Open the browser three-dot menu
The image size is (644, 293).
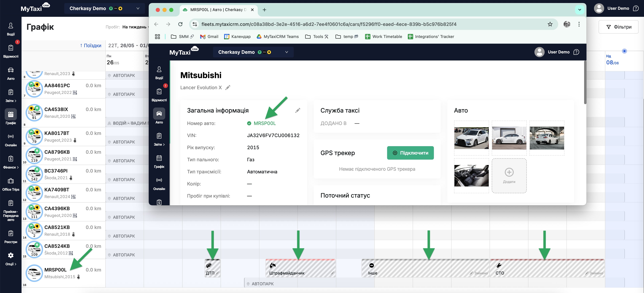(579, 24)
